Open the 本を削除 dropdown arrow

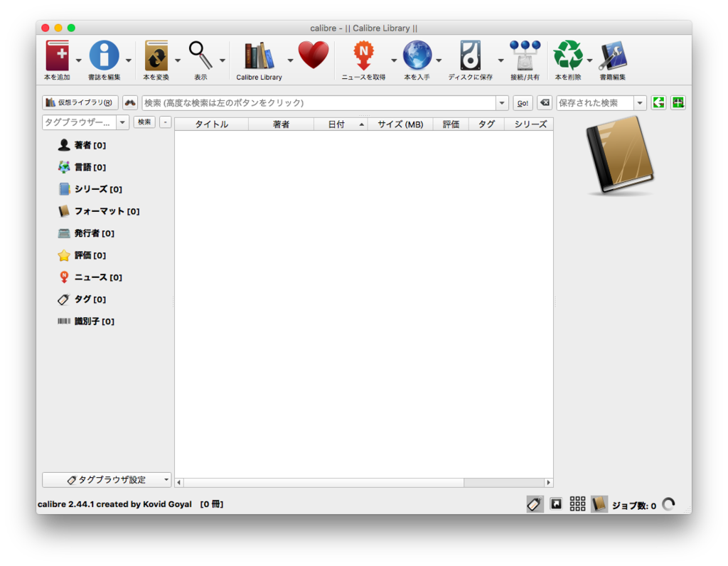coord(589,60)
